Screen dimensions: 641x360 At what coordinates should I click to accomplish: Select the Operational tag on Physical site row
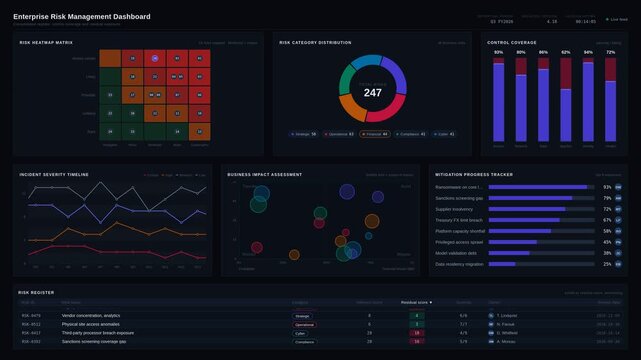304,325
